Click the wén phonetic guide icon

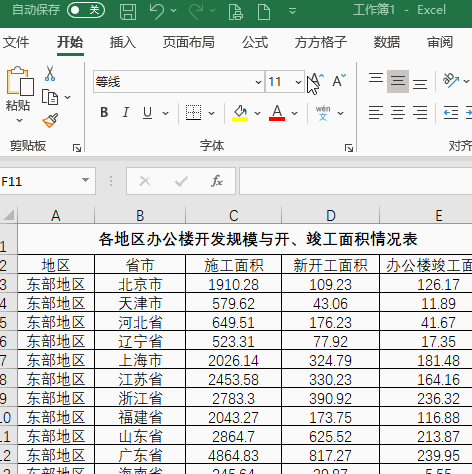(x=323, y=113)
